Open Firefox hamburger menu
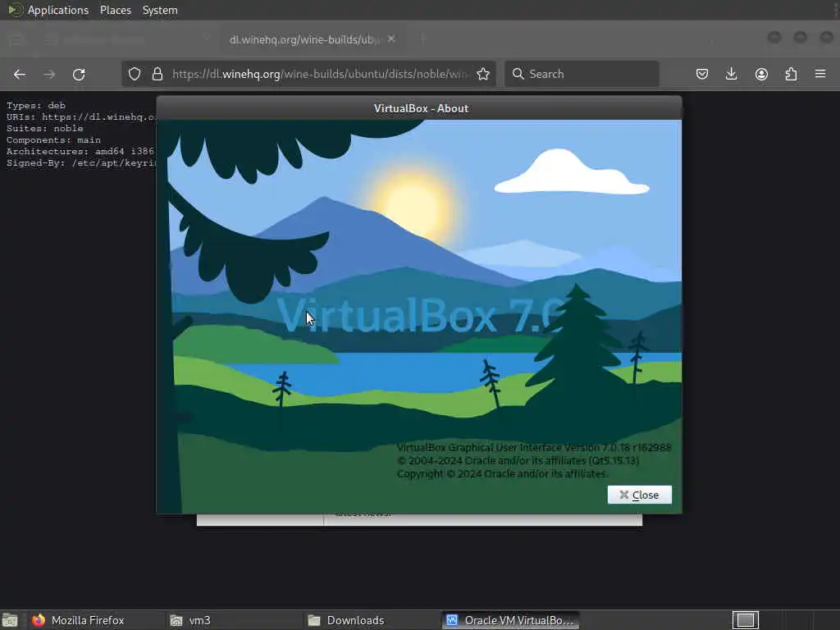 coord(820,73)
